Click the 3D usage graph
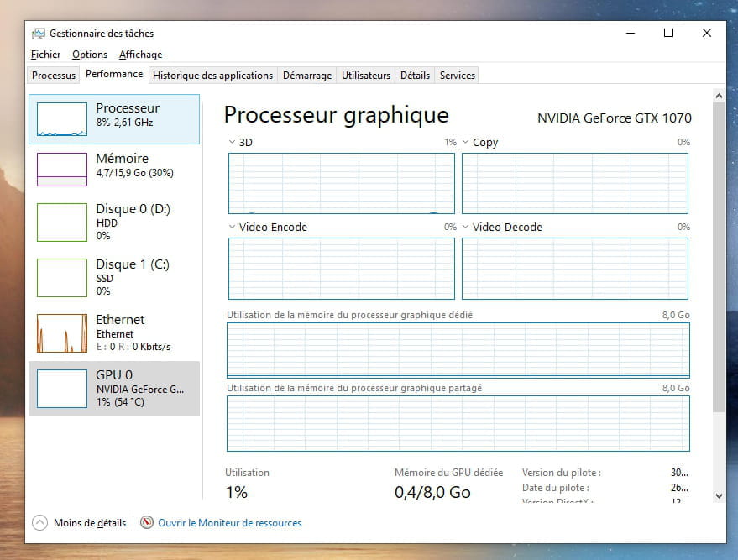The width and height of the screenshot is (738, 560). point(341,183)
